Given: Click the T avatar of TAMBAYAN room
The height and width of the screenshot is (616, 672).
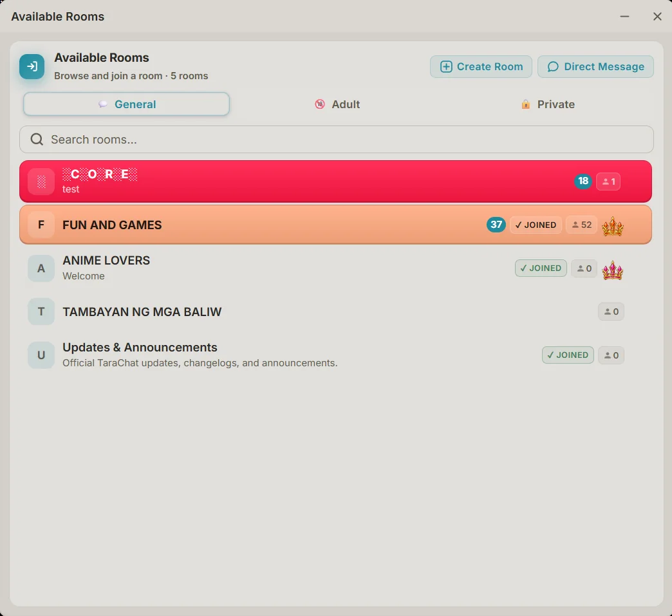Looking at the screenshot, I should pos(41,312).
